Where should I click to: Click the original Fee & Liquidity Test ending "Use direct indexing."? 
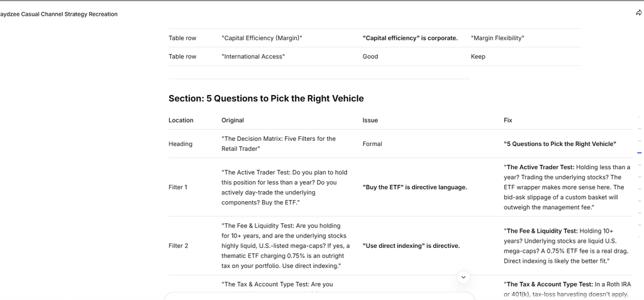286,246
